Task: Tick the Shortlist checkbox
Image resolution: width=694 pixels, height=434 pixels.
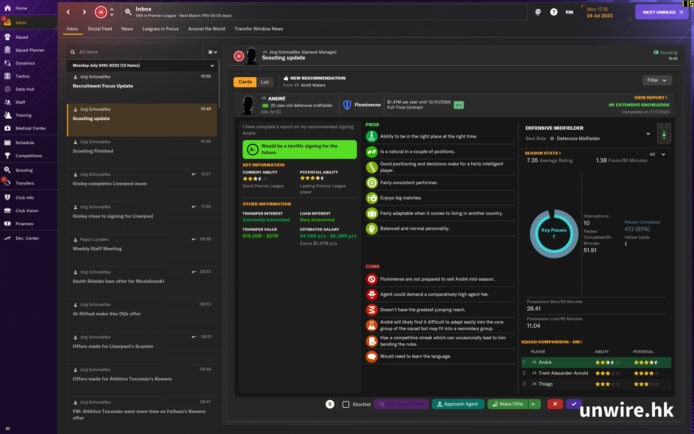Action: (346, 404)
